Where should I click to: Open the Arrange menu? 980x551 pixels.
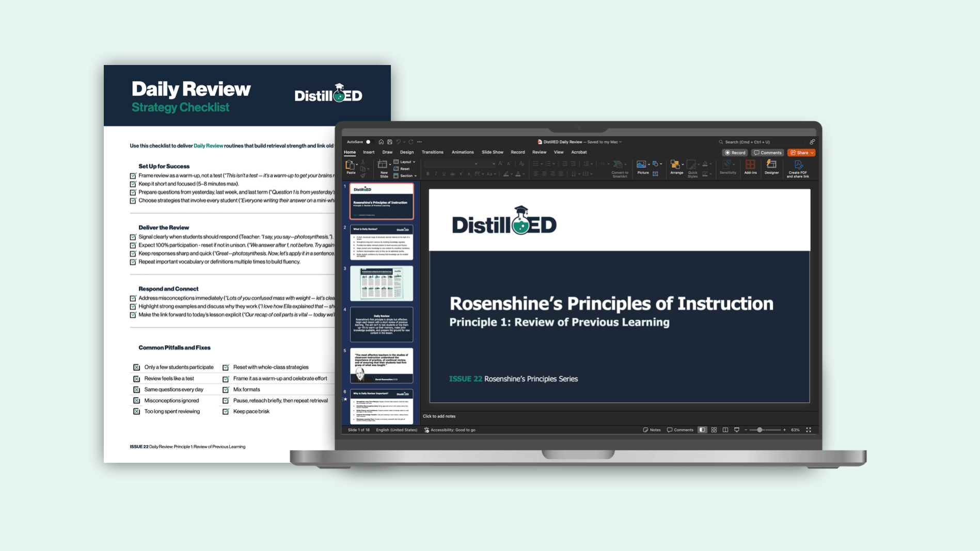pos(676,167)
